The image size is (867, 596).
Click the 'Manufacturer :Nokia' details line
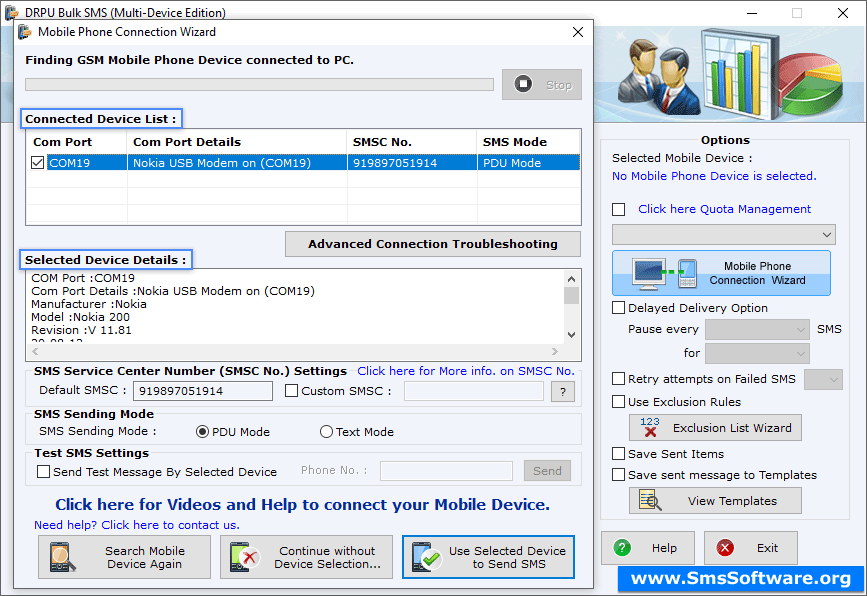point(89,304)
